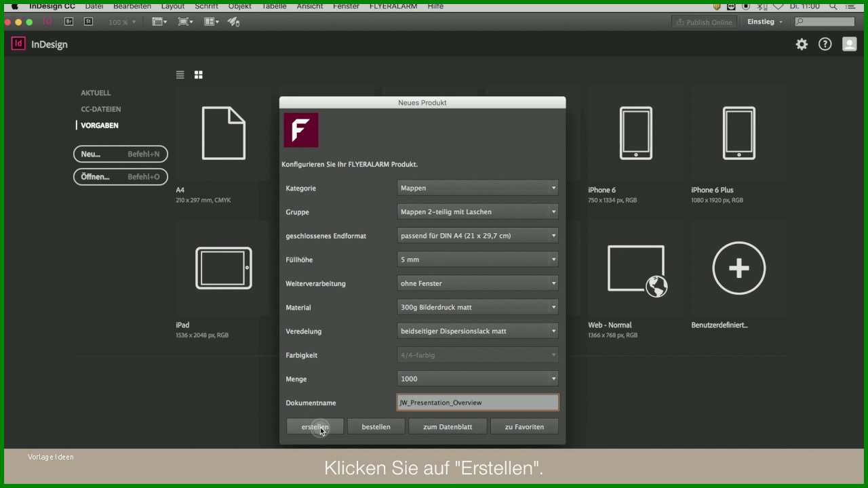The width and height of the screenshot is (868, 488).
Task: Open the Tabelle menu
Action: click(x=274, y=6)
